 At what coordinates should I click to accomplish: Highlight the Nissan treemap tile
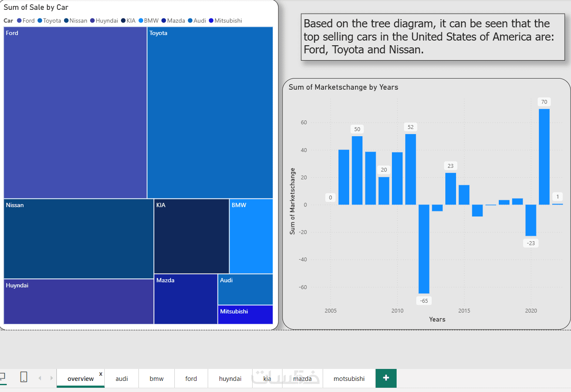[79, 239]
